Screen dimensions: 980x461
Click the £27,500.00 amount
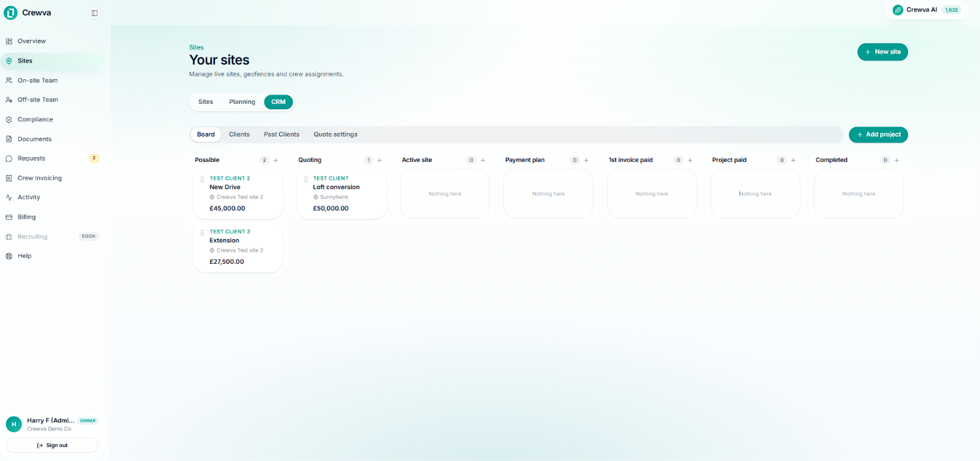227,262
